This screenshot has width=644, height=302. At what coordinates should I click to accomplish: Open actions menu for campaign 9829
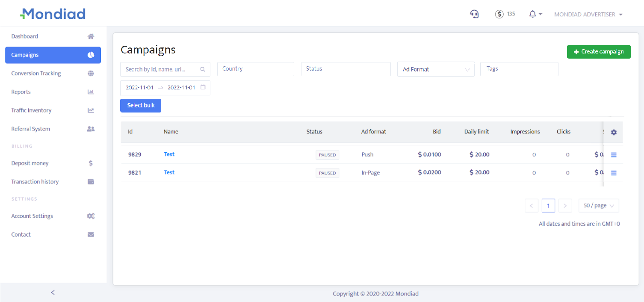click(x=614, y=155)
